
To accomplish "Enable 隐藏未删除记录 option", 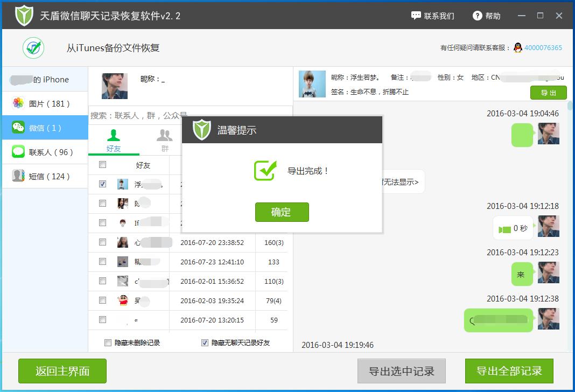I will (107, 342).
